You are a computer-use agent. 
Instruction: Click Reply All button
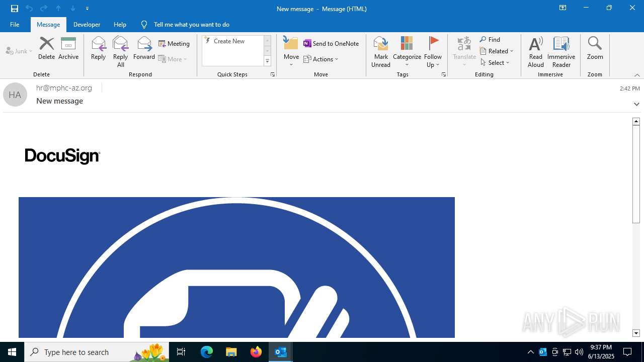pos(120,52)
